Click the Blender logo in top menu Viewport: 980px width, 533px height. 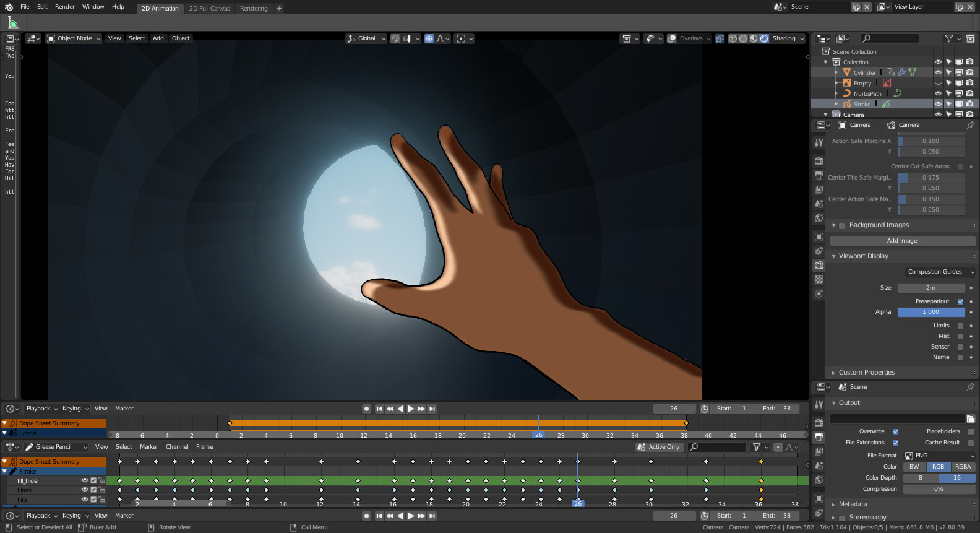(x=9, y=7)
